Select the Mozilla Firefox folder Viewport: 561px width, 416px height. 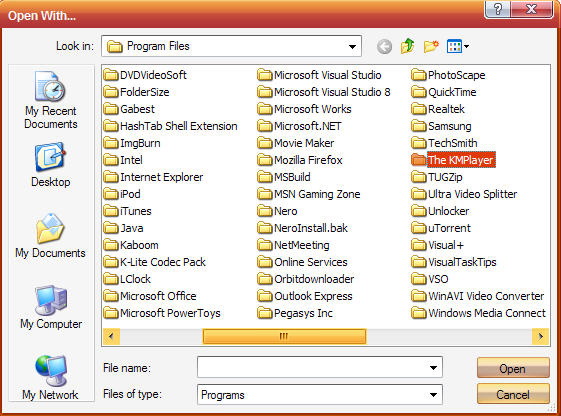[300, 160]
